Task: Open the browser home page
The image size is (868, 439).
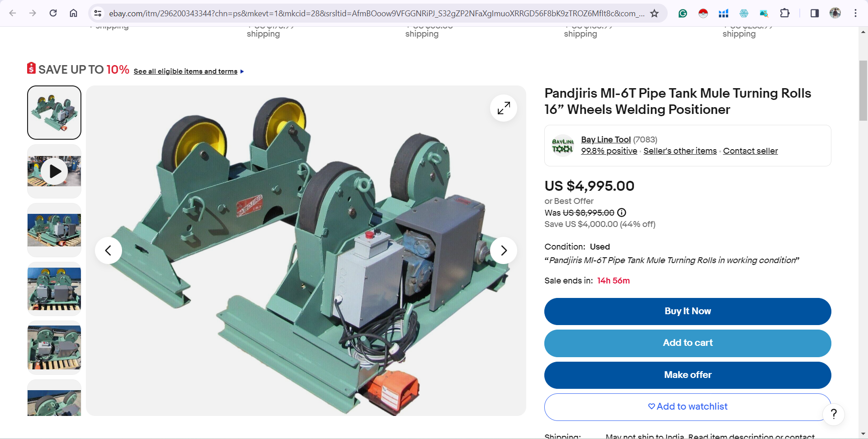Action: (x=73, y=13)
